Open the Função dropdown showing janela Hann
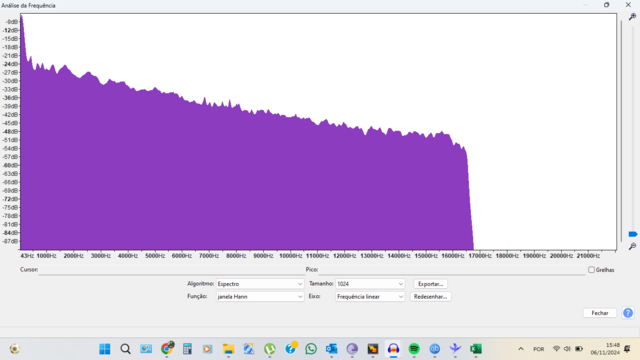The height and width of the screenshot is (360, 640). [x=260, y=297]
